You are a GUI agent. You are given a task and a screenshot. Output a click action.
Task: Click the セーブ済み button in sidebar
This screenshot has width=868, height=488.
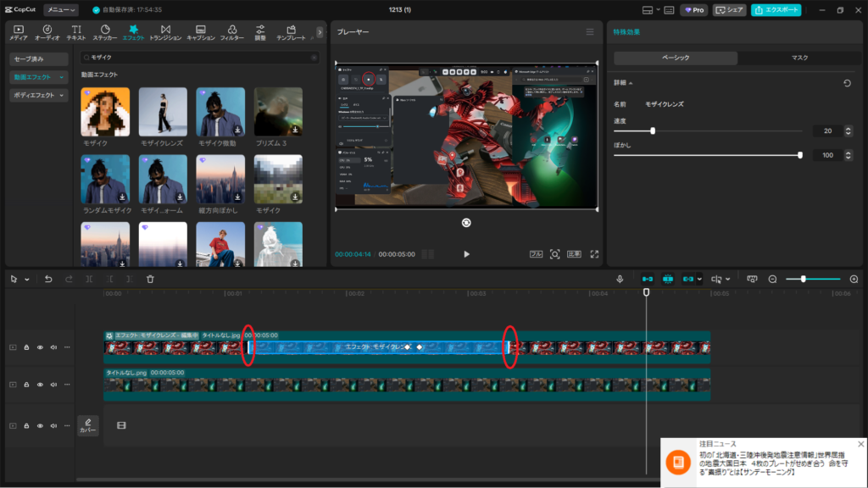(38, 58)
